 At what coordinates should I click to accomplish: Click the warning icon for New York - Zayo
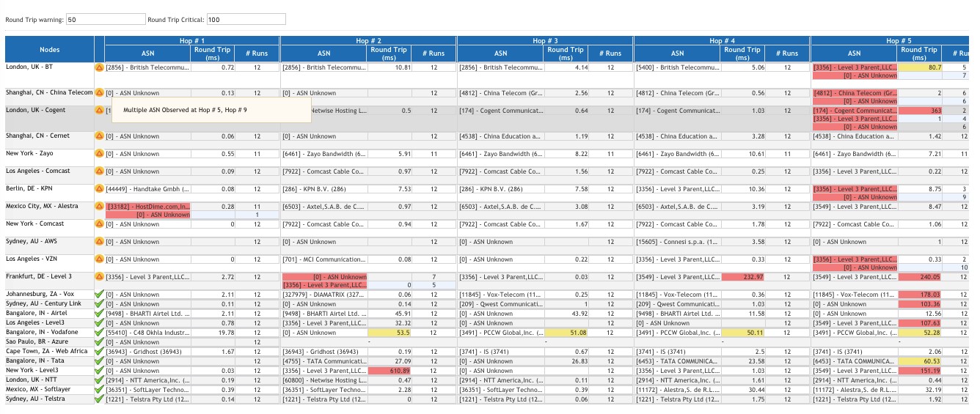click(99, 154)
